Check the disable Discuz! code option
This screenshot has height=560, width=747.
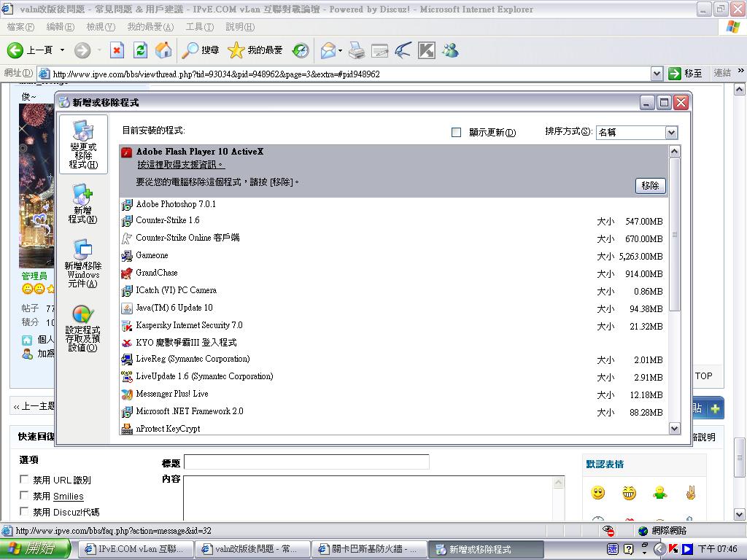[x=24, y=511]
